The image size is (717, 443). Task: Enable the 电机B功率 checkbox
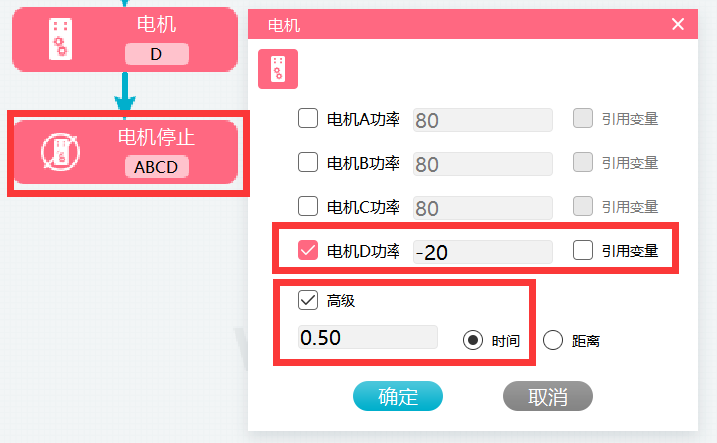(308, 162)
